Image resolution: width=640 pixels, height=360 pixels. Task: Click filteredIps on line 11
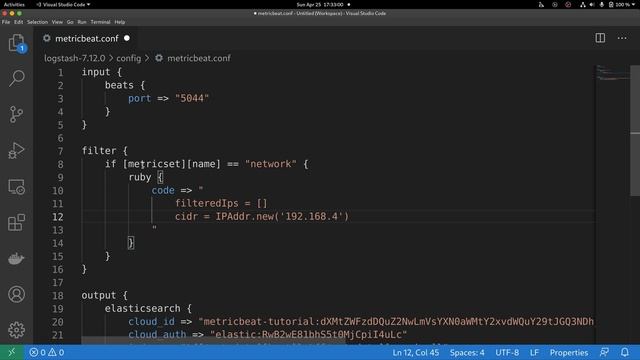[x=207, y=203]
